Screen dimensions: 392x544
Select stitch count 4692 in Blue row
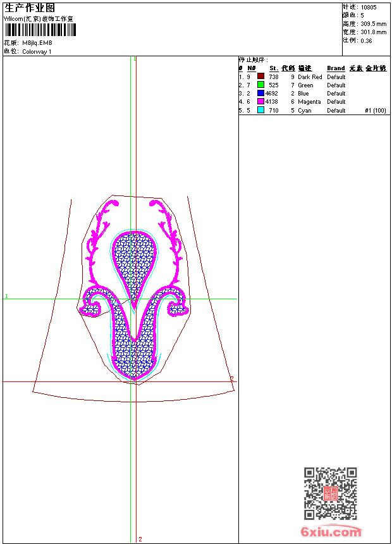[272, 94]
